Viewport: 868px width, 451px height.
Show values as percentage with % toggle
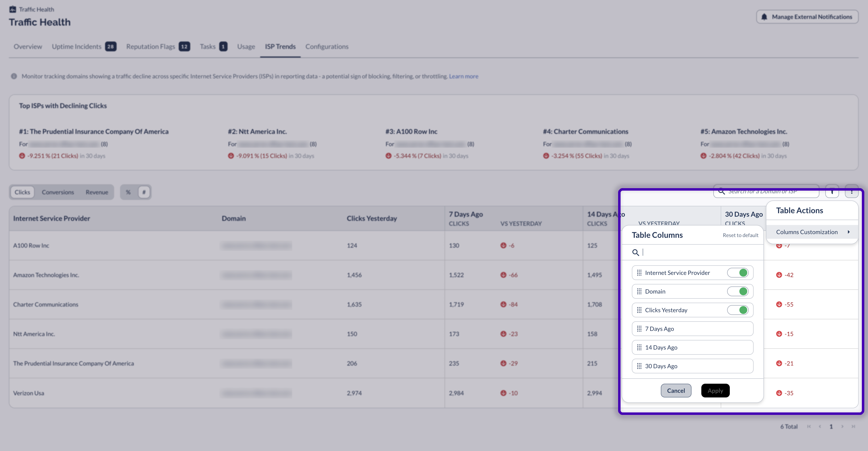click(128, 192)
